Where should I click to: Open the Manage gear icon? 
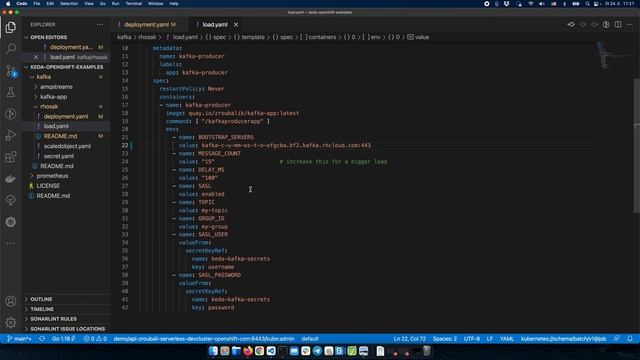[x=11, y=322]
